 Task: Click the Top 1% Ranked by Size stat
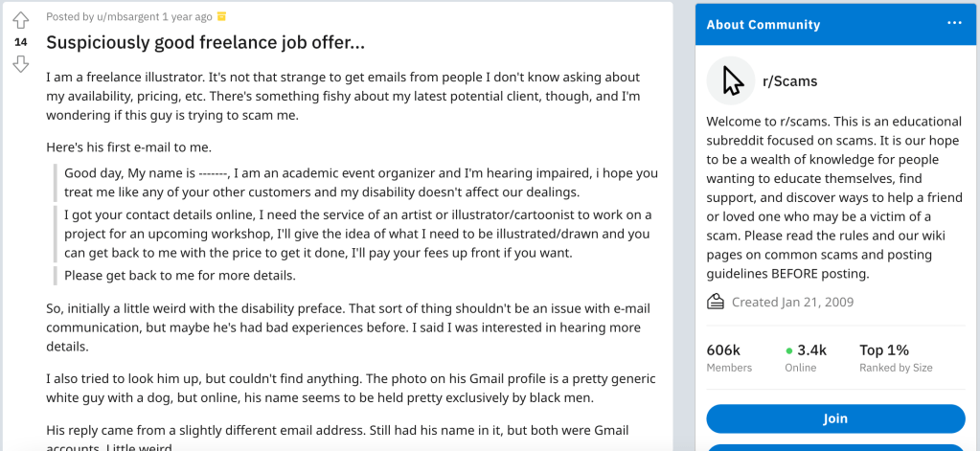tap(895, 357)
